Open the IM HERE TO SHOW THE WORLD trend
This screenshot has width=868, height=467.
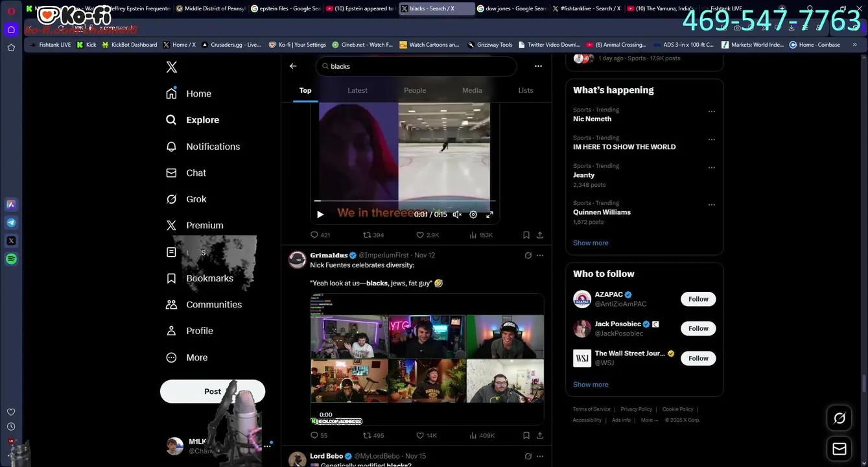click(x=624, y=147)
